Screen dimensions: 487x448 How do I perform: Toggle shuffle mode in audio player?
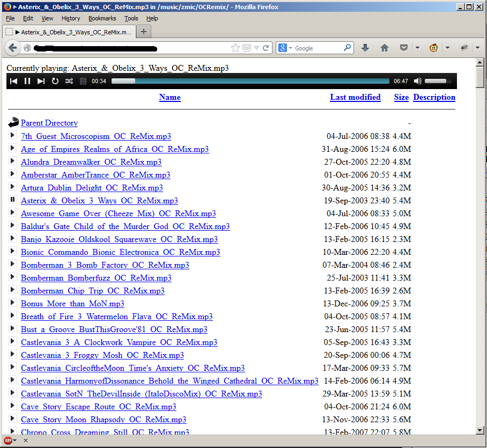click(69, 81)
